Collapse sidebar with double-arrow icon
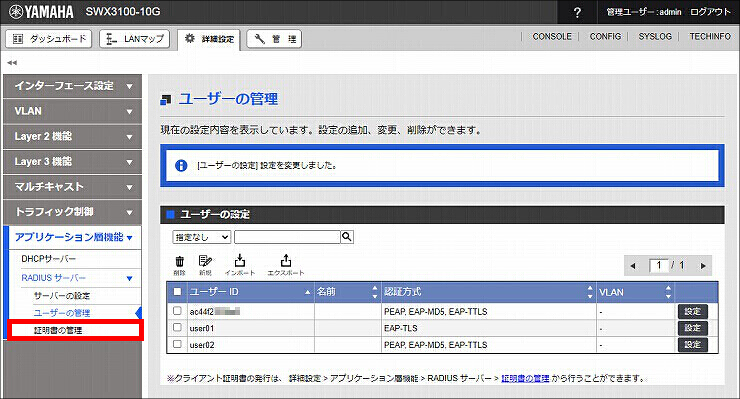Viewport: 740px width, 399px height. 12,62
